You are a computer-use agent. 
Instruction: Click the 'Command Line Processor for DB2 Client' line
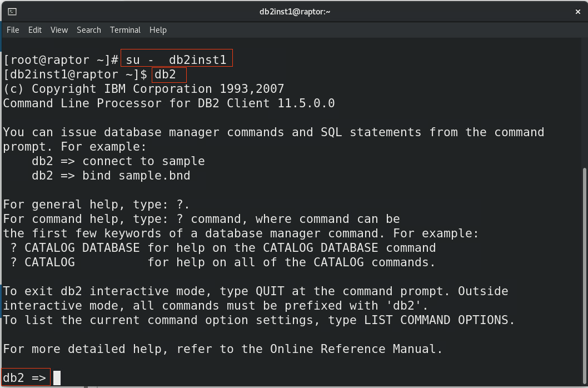pos(169,103)
